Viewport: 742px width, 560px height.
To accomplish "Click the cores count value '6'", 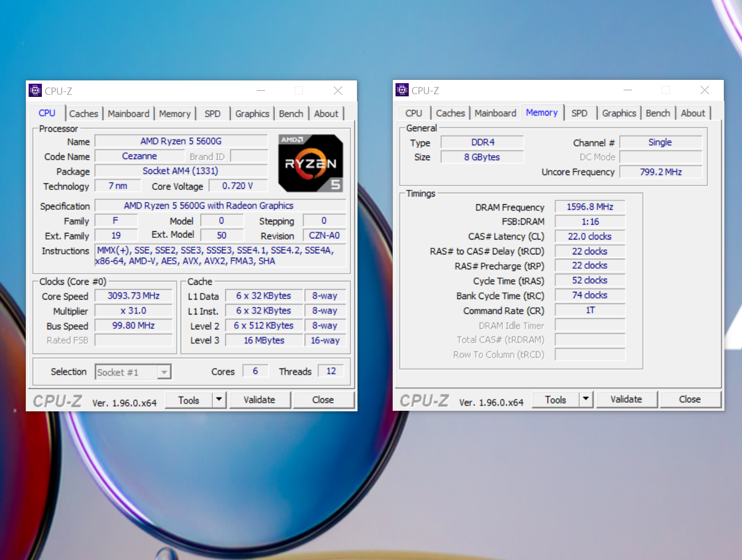I will tap(256, 372).
